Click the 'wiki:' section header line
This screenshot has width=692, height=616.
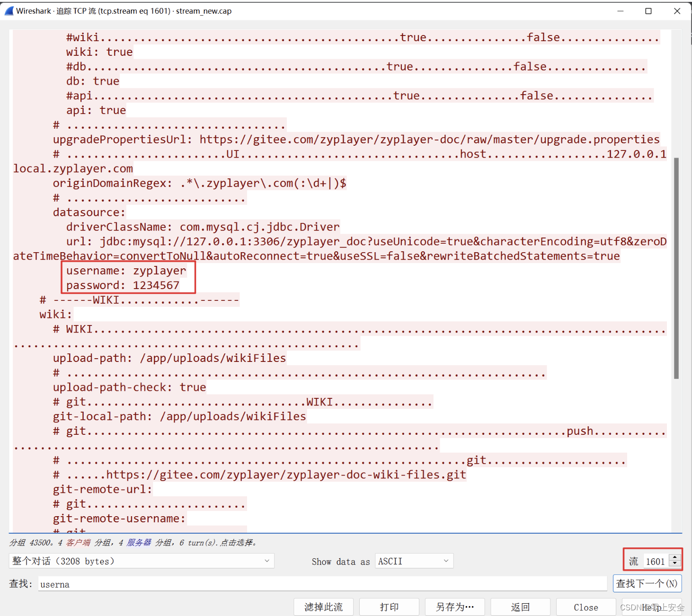pos(56,315)
